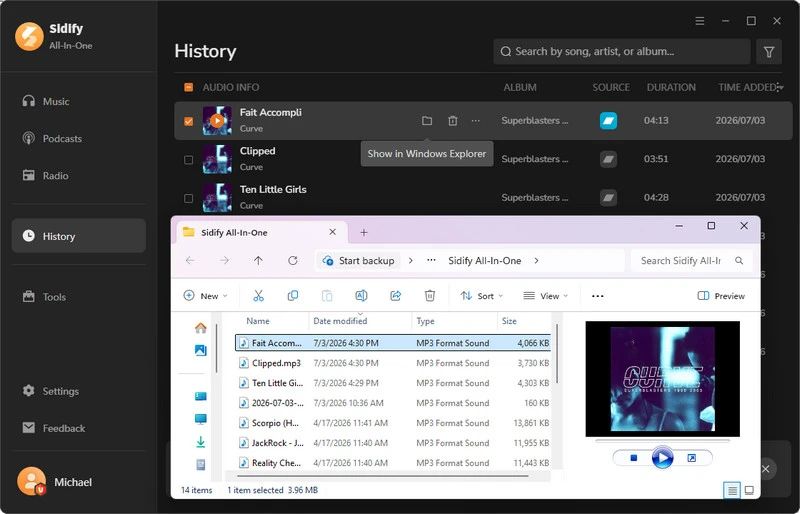Click the Paste icon in Explorer toolbar
The width and height of the screenshot is (800, 514).
click(x=327, y=296)
